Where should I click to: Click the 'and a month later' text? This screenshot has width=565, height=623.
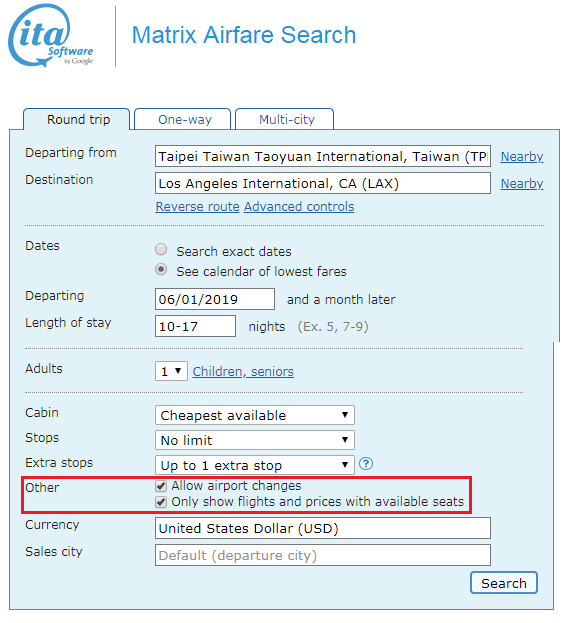341,299
